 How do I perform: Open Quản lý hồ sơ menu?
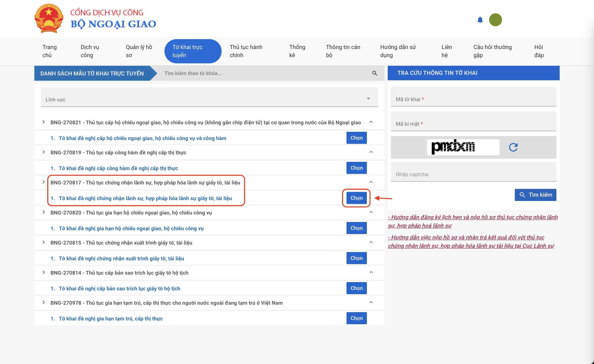point(139,51)
